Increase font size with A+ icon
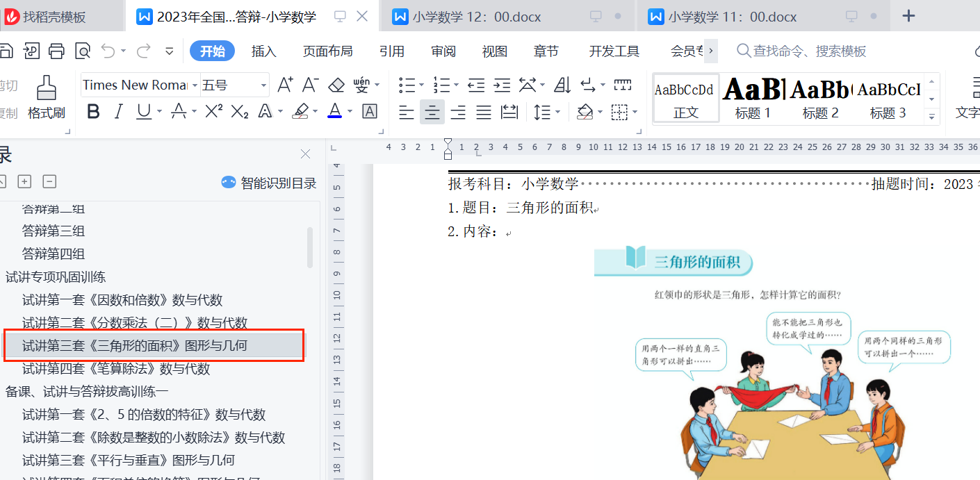Screen dimensions: 980x480 pos(285,85)
